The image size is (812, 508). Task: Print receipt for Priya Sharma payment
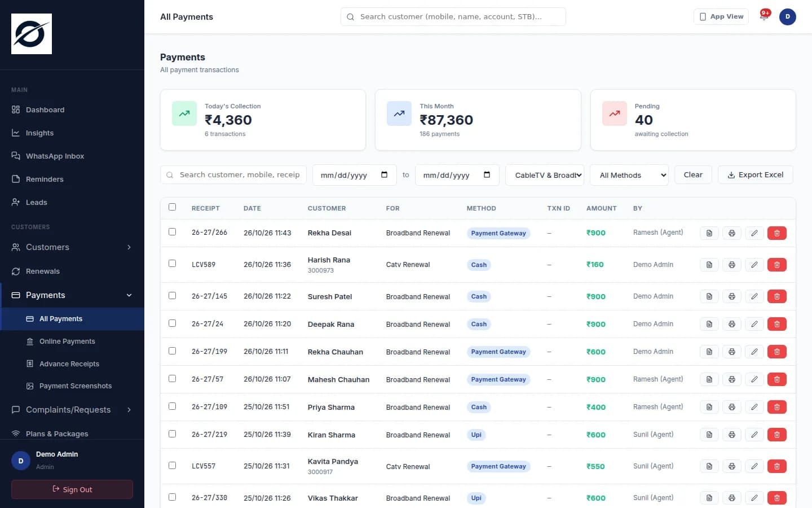(732, 407)
